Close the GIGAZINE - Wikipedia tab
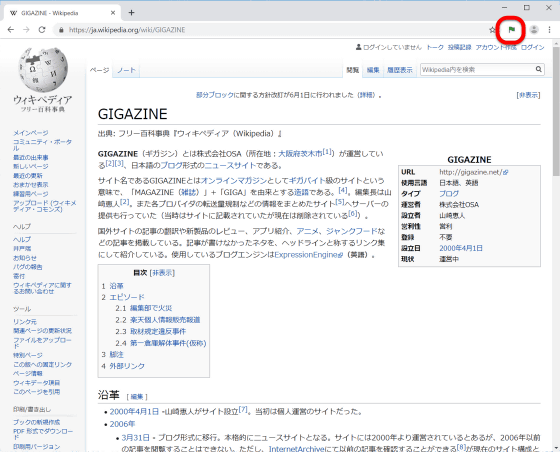Screen dimensions: 560x452 point(113,13)
